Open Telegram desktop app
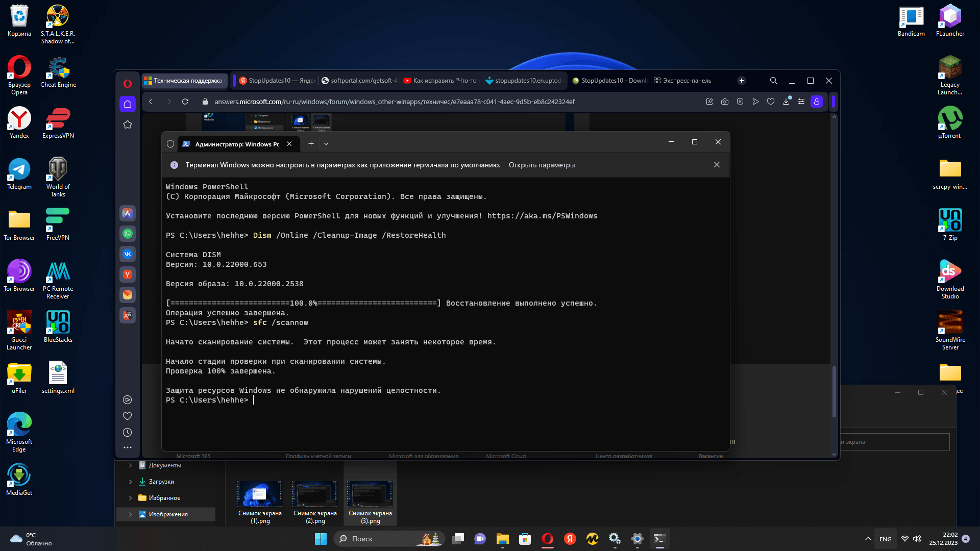The height and width of the screenshot is (551, 980). [x=18, y=171]
